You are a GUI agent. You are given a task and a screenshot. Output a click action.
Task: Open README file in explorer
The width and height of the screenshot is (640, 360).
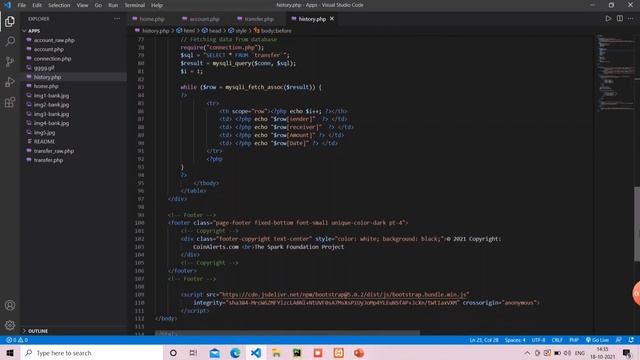click(44, 142)
